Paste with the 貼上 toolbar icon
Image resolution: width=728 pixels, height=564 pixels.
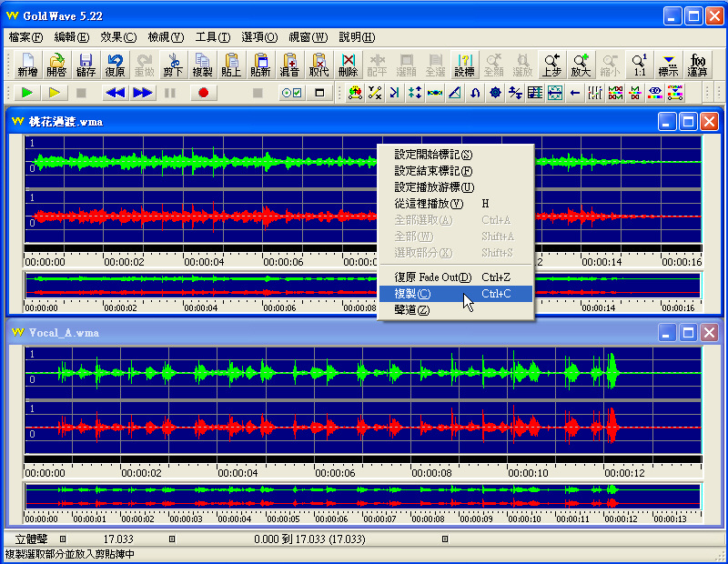(x=231, y=65)
